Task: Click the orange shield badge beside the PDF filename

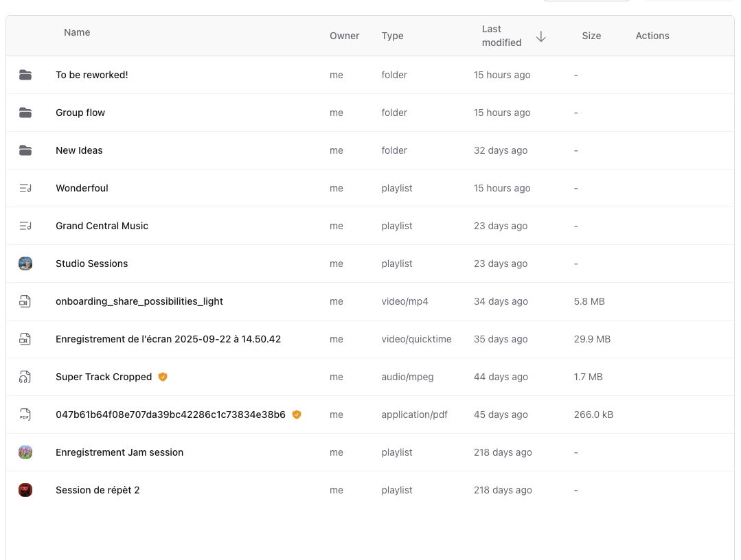Action: coord(296,414)
